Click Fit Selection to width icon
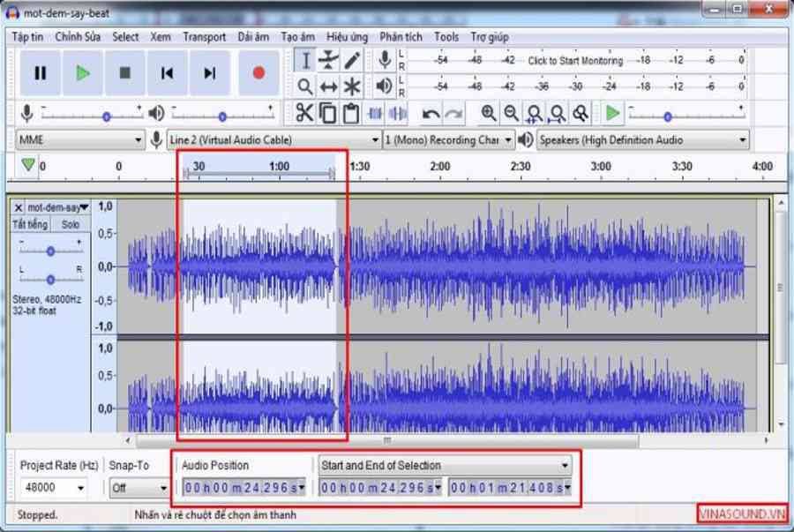The width and height of the screenshot is (794, 532). (x=535, y=114)
